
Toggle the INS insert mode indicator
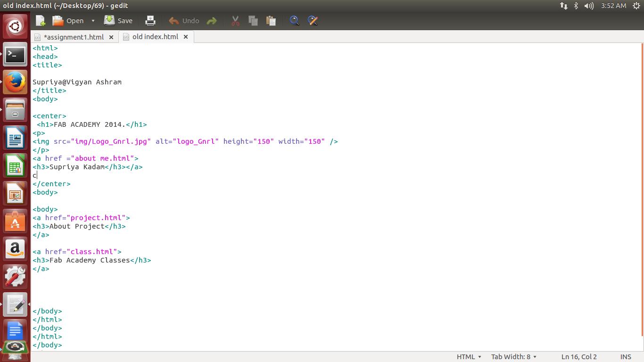coord(626,357)
